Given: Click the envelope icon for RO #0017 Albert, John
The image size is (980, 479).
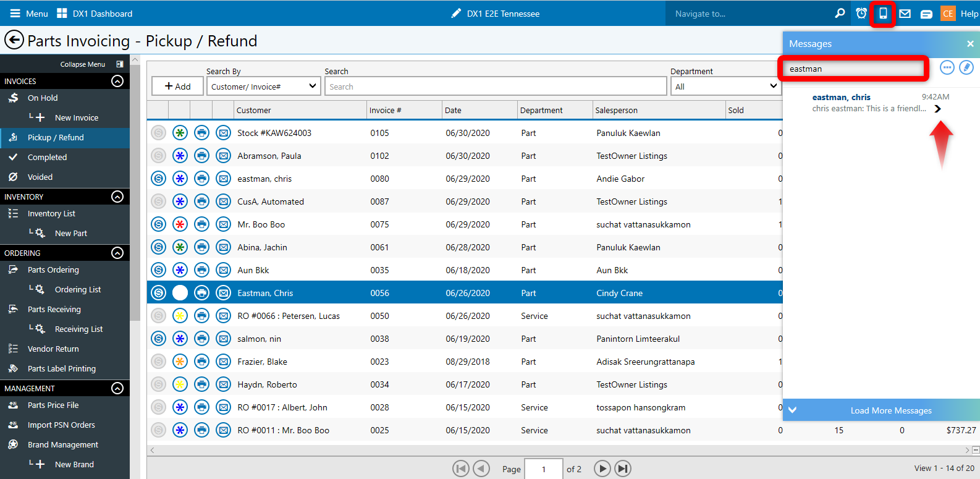Looking at the screenshot, I should pos(223,407).
